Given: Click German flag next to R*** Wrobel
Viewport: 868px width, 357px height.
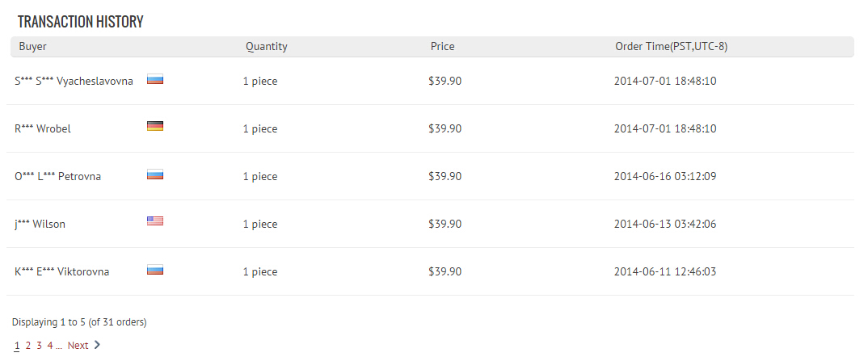Looking at the screenshot, I should [x=155, y=126].
